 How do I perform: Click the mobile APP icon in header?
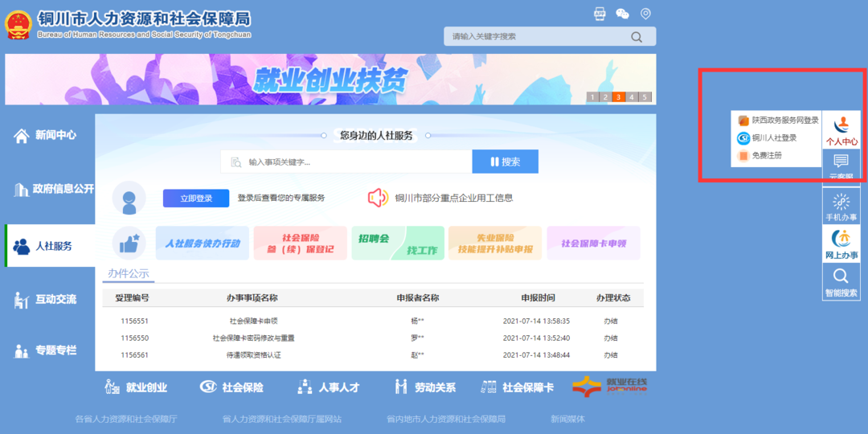coord(600,14)
